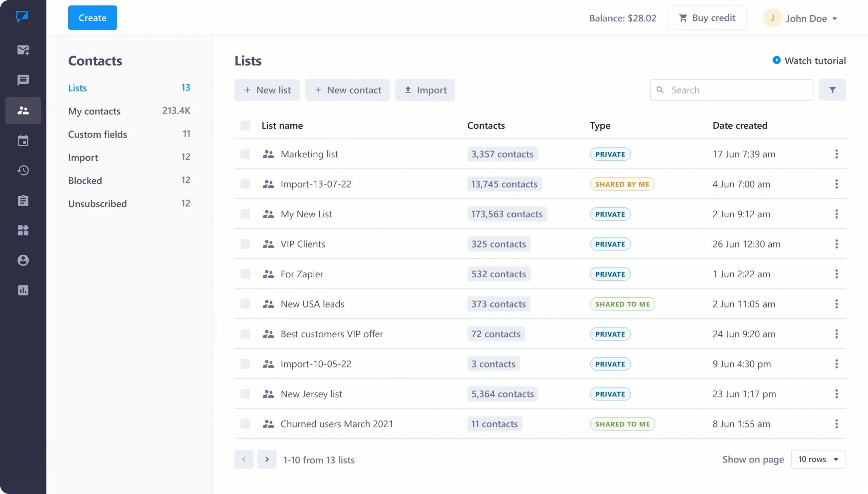Screen dimensions: 868x494
Task: Toggle checkbox next to Marketing list
Action: point(245,154)
